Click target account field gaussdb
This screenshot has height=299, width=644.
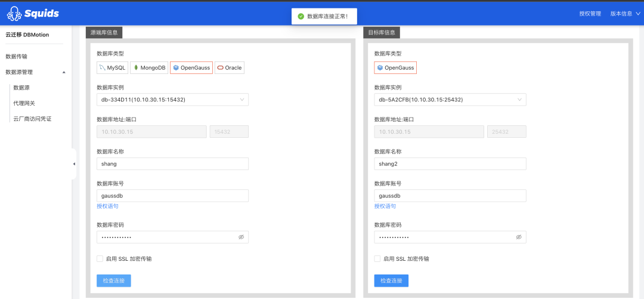point(450,196)
